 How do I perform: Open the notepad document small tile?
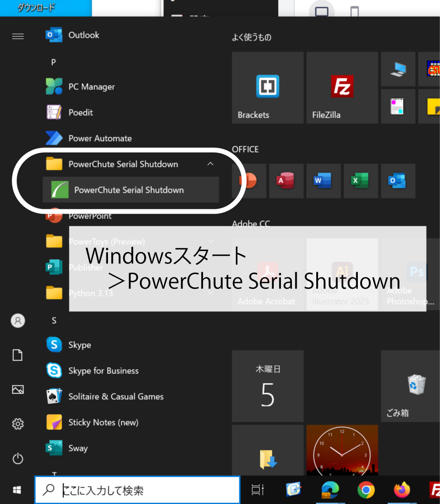pos(398,106)
